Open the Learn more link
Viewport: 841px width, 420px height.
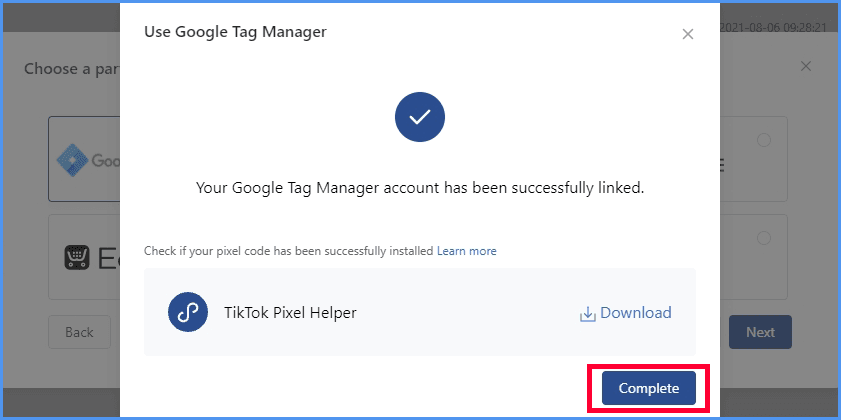click(x=466, y=250)
